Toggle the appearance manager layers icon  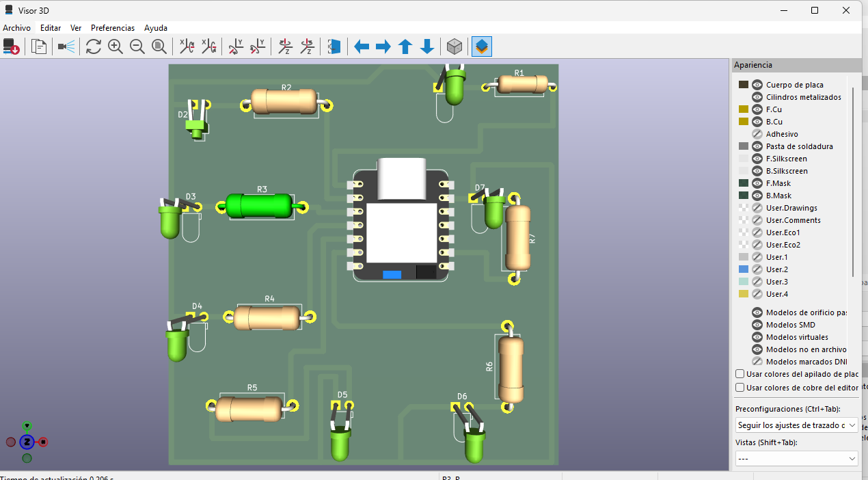pos(482,46)
